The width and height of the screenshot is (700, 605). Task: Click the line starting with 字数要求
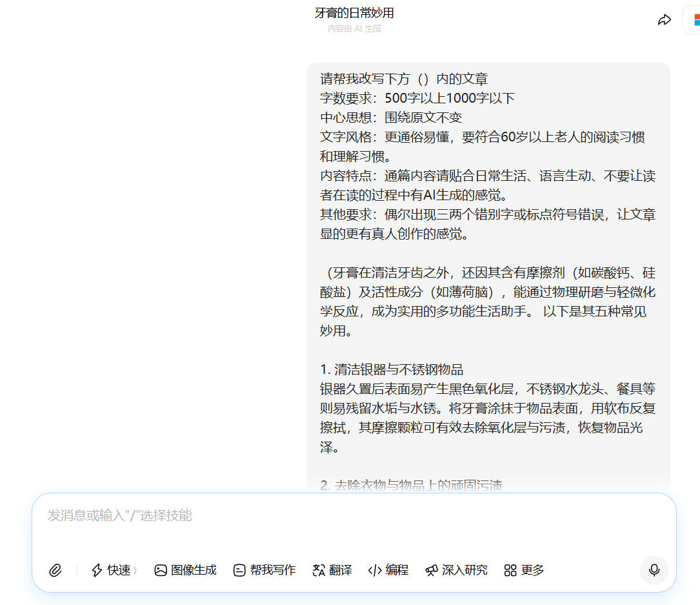tap(417, 98)
